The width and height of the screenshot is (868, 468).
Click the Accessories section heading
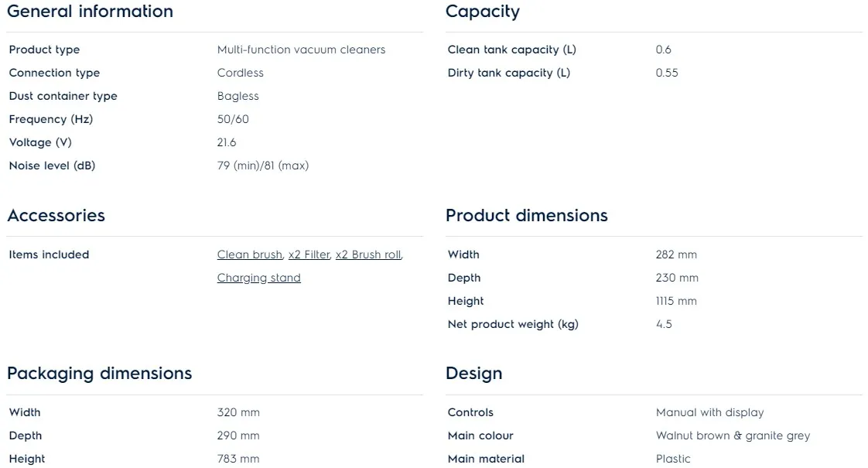tap(56, 216)
